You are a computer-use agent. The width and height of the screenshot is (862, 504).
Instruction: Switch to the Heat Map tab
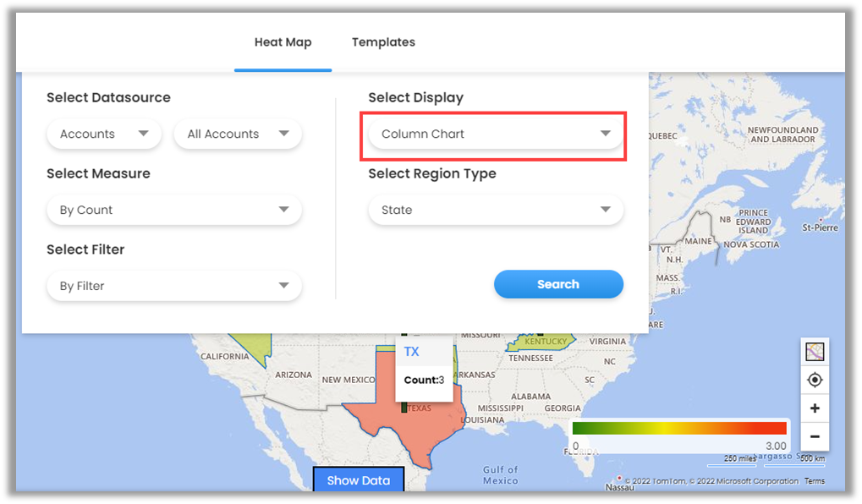pyautogui.click(x=283, y=42)
